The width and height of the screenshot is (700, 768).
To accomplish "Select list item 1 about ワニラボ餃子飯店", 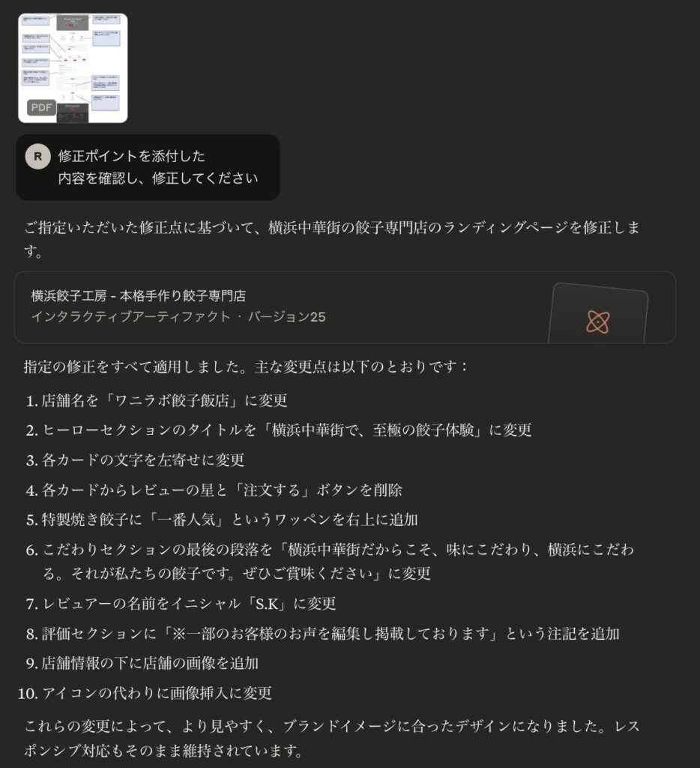I will pyautogui.click(x=156, y=400).
